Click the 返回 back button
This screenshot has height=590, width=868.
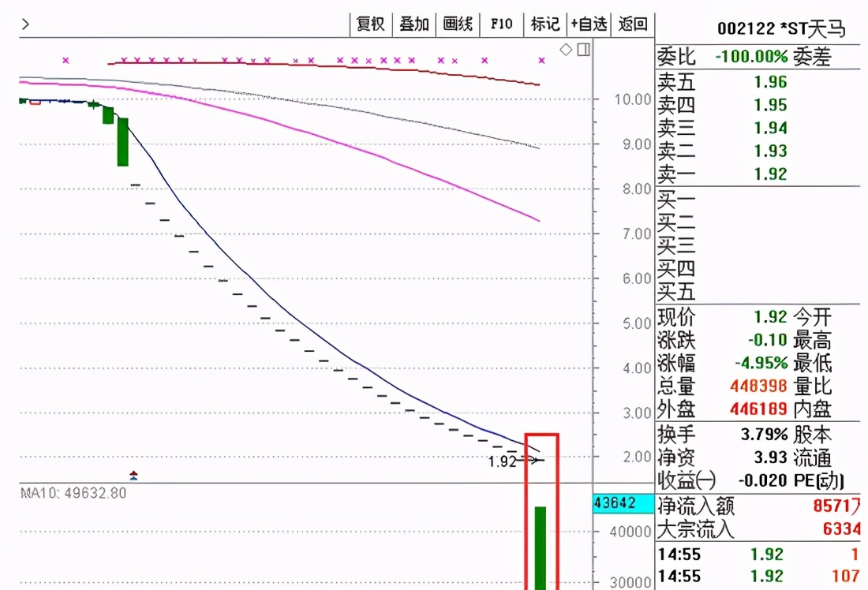(x=633, y=24)
